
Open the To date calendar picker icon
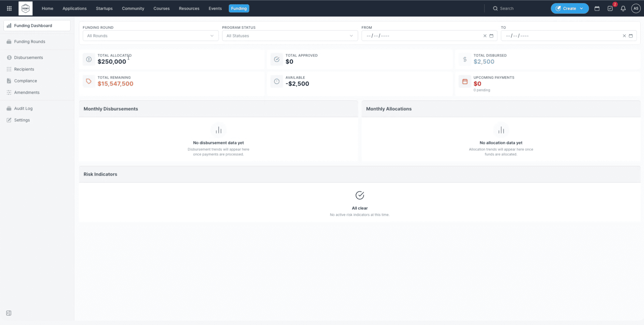pos(631,36)
